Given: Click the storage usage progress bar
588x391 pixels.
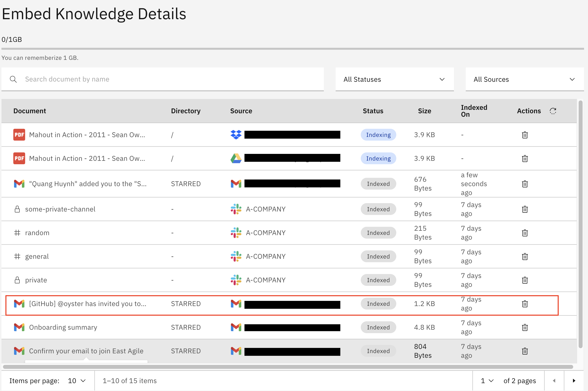Looking at the screenshot, I should (294, 49).
